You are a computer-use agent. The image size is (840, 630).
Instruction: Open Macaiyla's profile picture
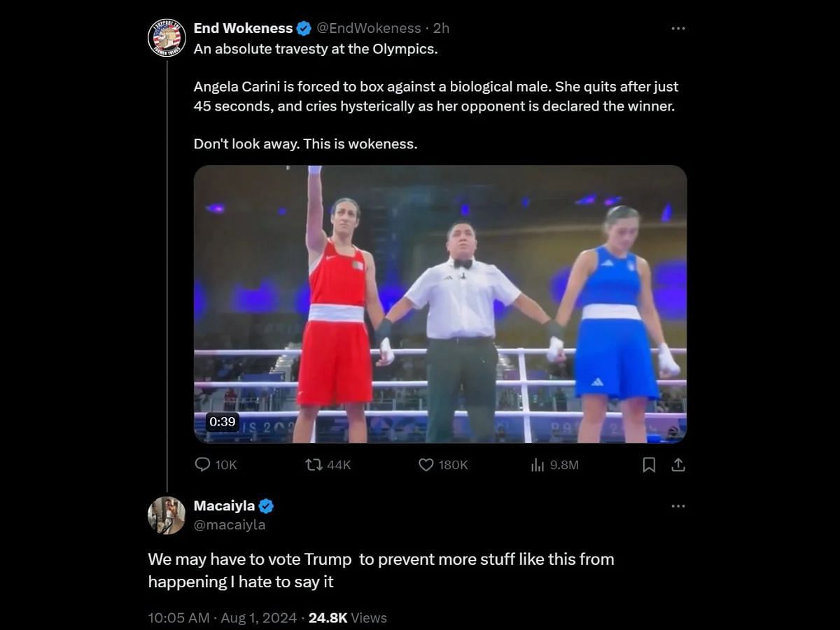pos(166,515)
